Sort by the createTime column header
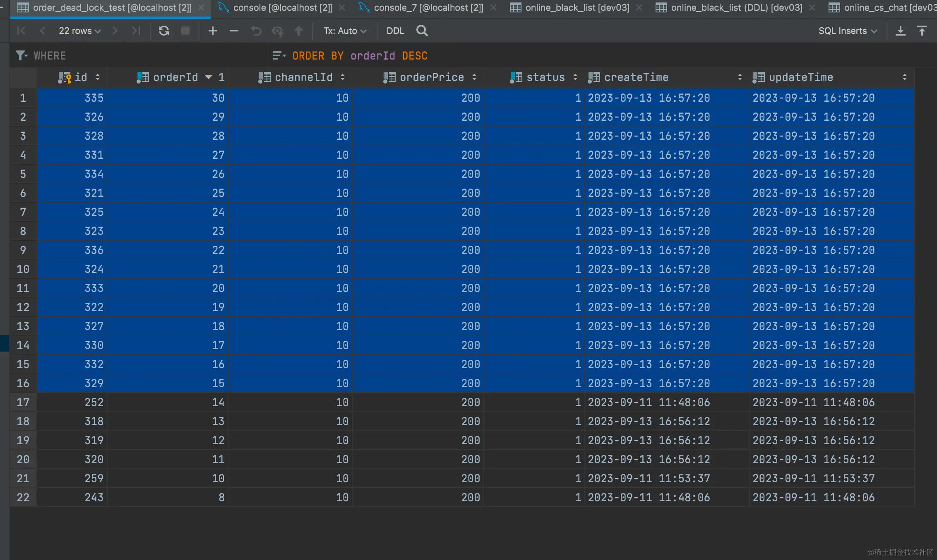The image size is (937, 560). click(667, 77)
